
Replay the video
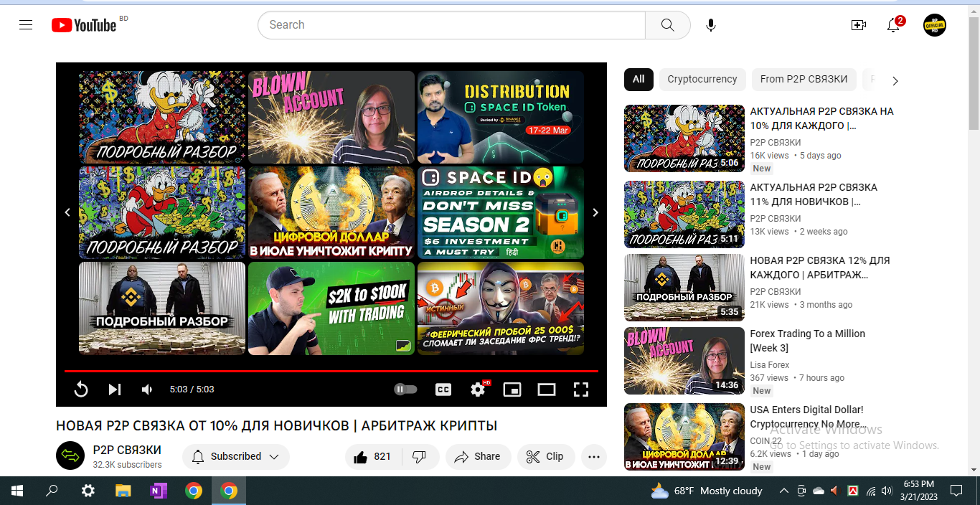tap(81, 390)
